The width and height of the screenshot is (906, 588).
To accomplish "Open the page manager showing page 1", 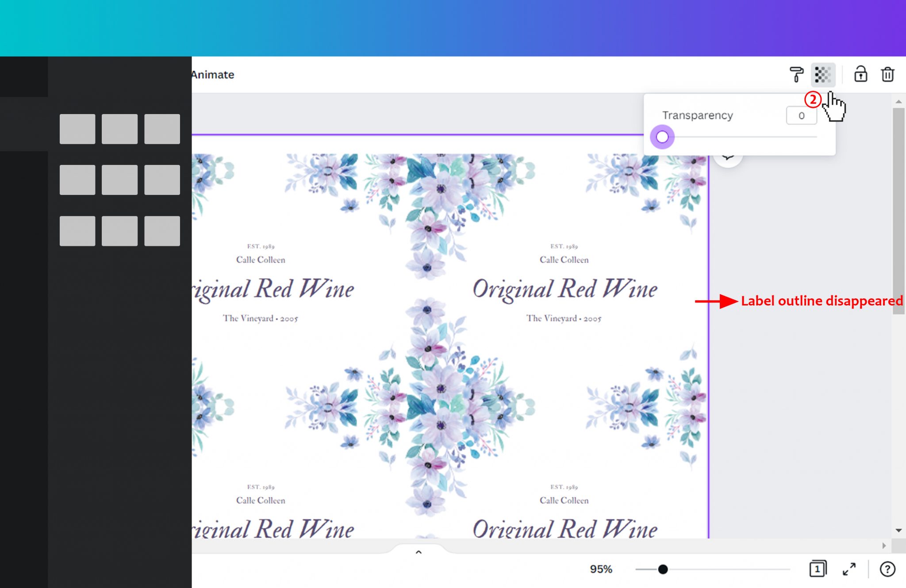I will coord(818,569).
